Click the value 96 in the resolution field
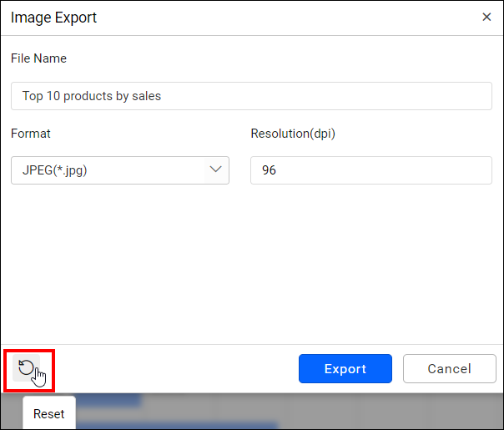Viewport: 504px width, 430px height. [x=269, y=170]
